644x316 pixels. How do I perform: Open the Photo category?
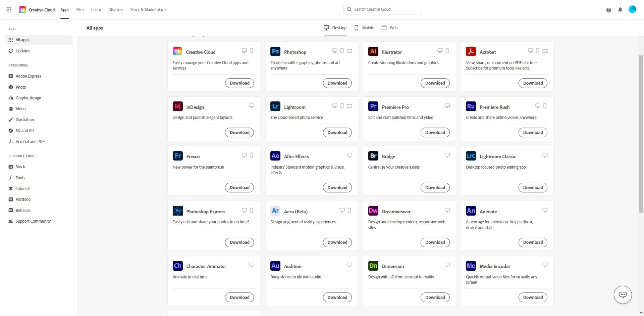39,87
